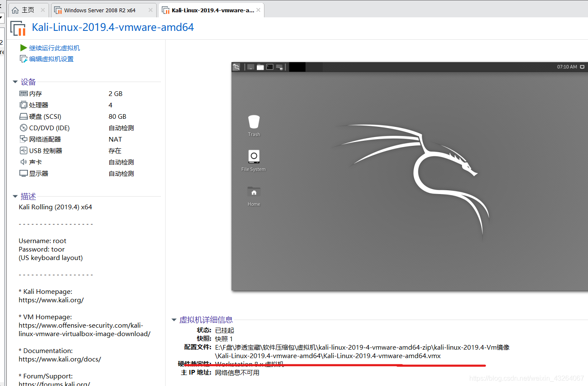Open 继续运行此虚拟机 link
The height and width of the screenshot is (386, 588).
[x=54, y=48]
